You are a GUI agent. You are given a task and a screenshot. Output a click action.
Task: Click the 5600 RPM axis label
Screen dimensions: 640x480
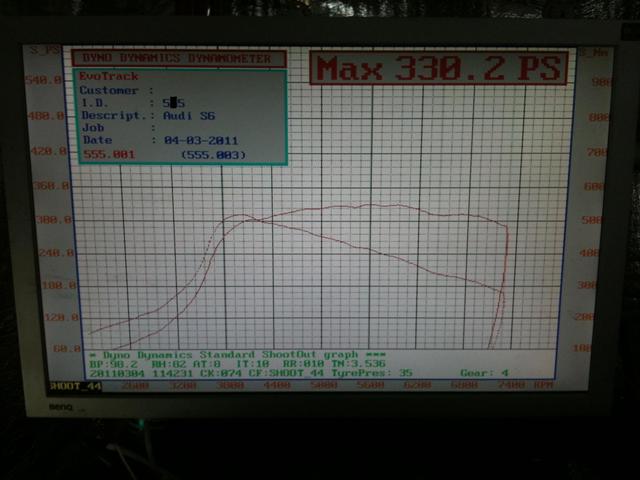(x=370, y=386)
